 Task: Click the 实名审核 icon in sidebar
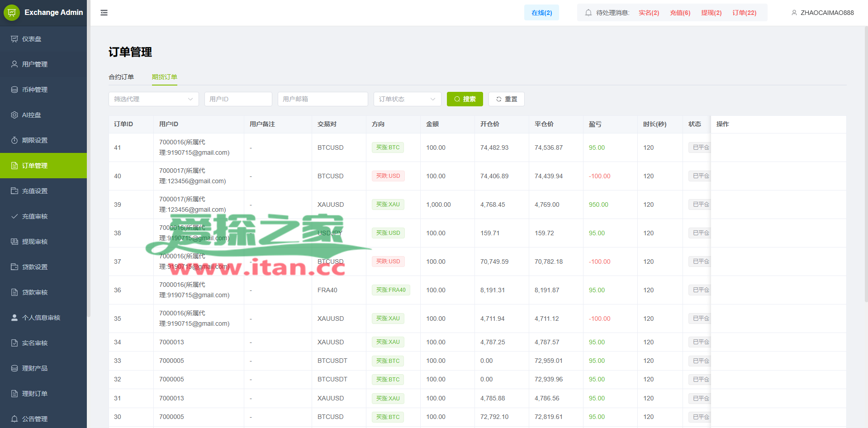(14, 343)
